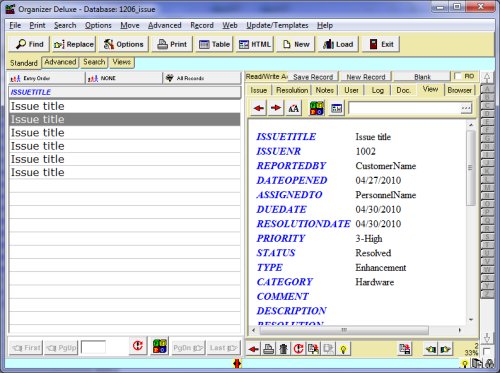The width and height of the screenshot is (500, 373).
Task: Click the blue template window icon
Action: tap(336, 108)
